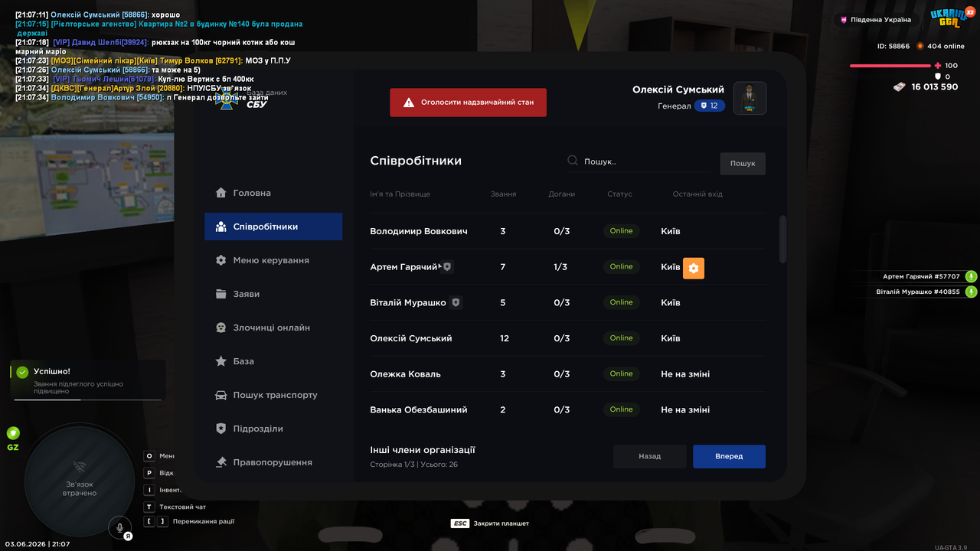Screen dimensions: 980x551
Task: Click Не на зміні for Ванька Обезбашиний
Action: point(685,410)
